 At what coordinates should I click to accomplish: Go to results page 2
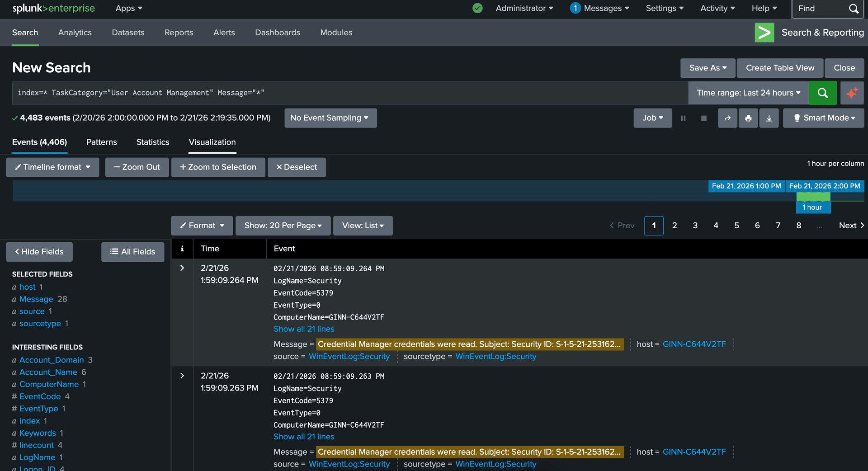675,226
